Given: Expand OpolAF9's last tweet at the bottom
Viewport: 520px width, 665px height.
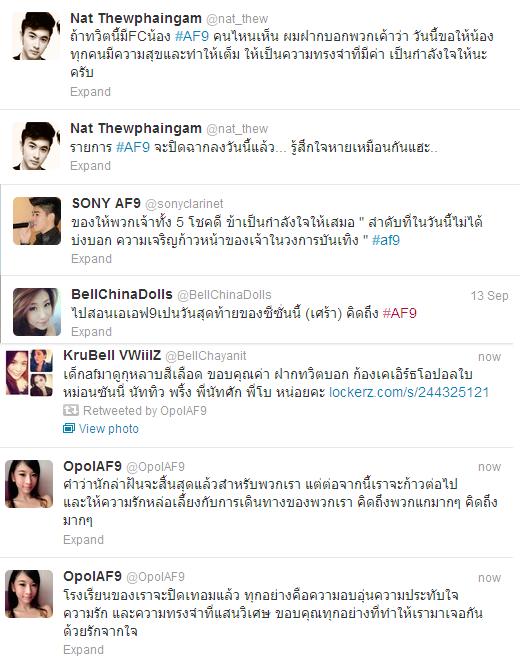Looking at the screenshot, I should tap(83, 650).
